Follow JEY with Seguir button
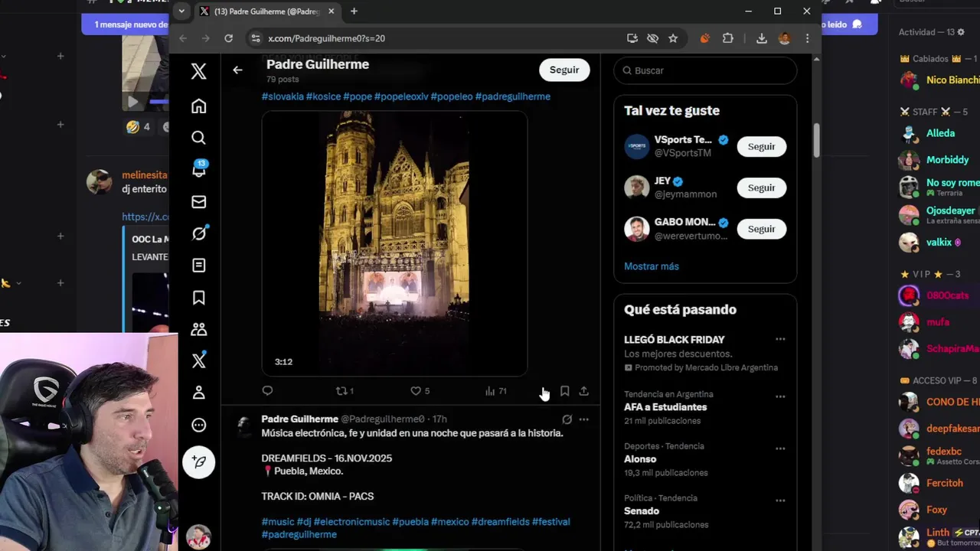 click(x=761, y=187)
